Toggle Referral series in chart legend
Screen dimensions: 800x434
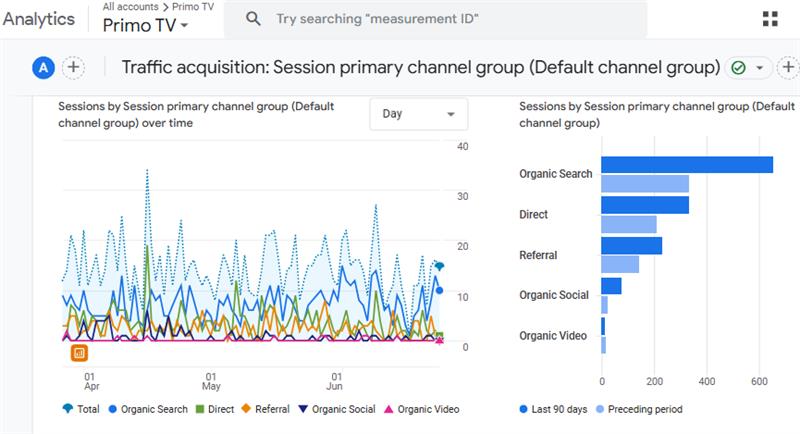[x=265, y=409]
